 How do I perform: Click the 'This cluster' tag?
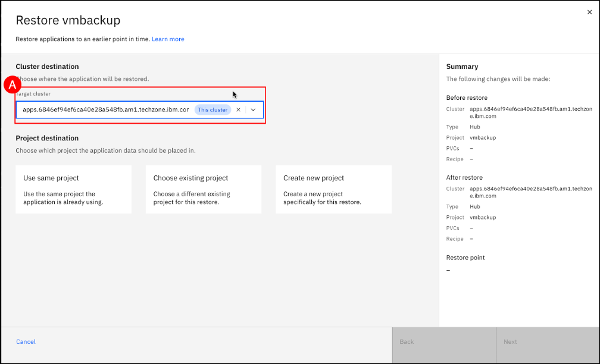pyautogui.click(x=212, y=110)
